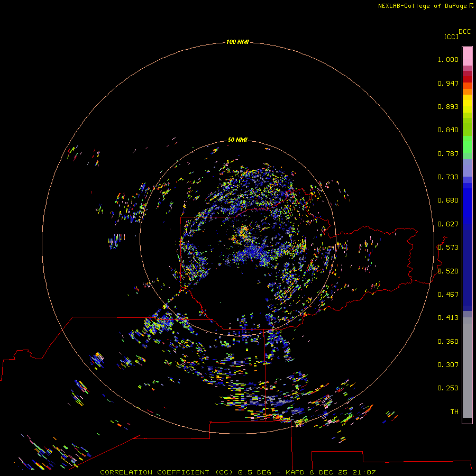Viewport: 476px width, 476px height.
Task: Select the 0.307 legend value
Action: click(448, 365)
